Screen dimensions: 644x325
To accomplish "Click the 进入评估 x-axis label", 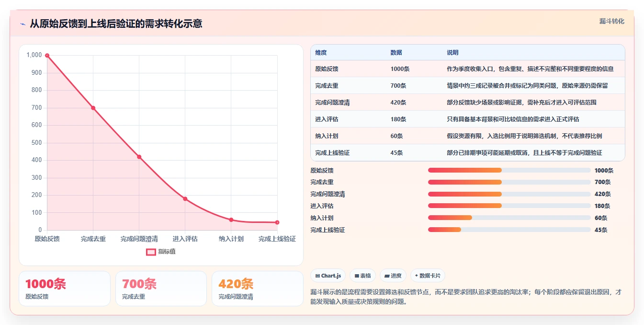I will tap(185, 239).
